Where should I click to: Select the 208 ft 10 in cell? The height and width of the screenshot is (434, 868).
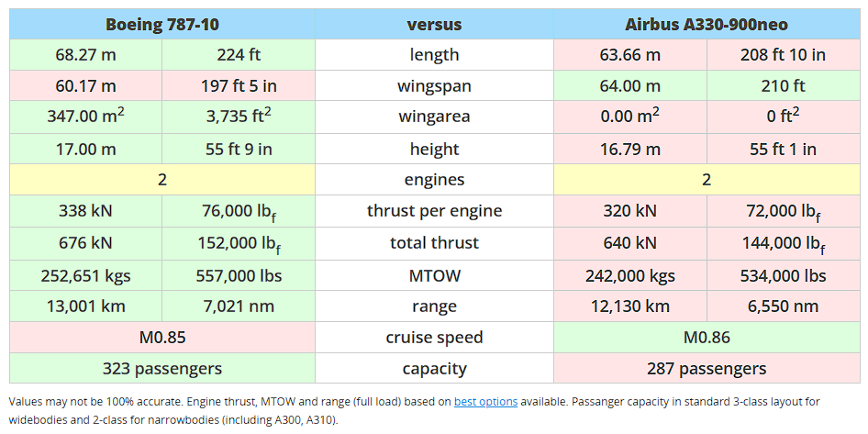pyautogui.click(x=783, y=54)
